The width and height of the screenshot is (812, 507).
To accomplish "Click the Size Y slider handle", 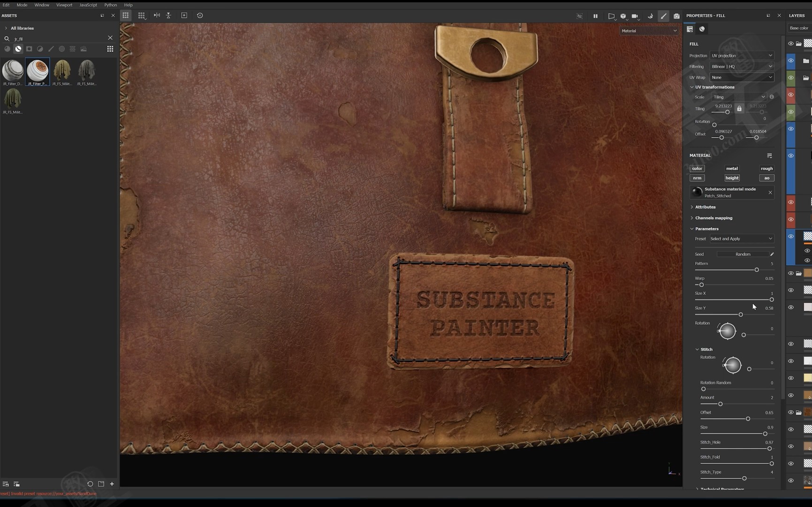I will (x=741, y=315).
